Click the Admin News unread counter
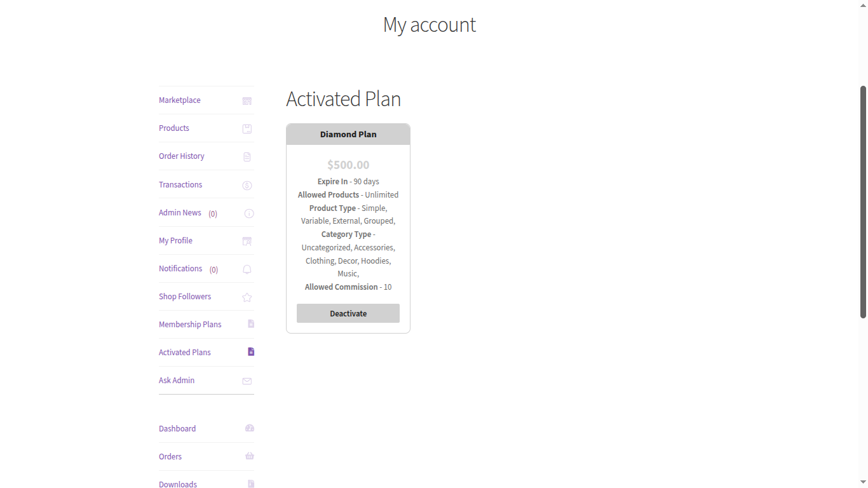 pyautogui.click(x=212, y=213)
